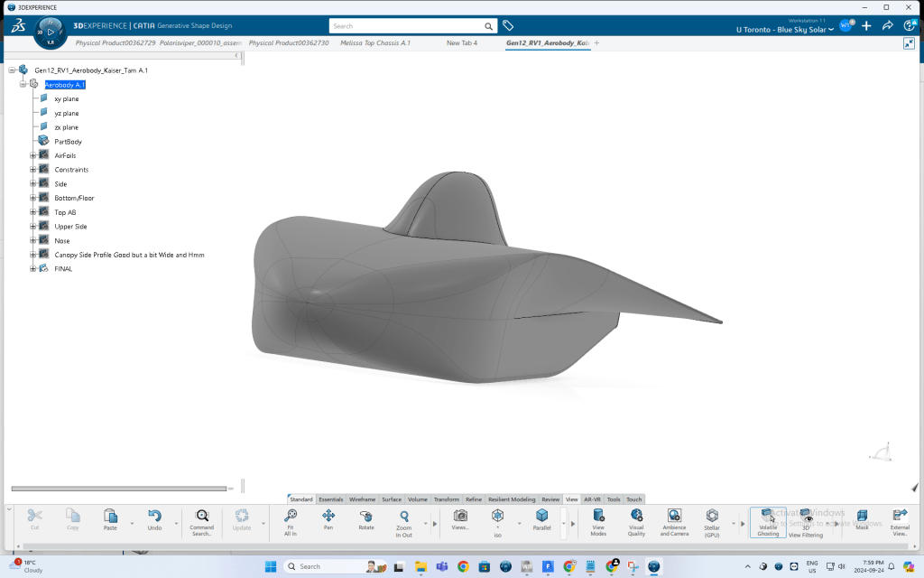Open Ambience and Camera settings

(x=675, y=517)
